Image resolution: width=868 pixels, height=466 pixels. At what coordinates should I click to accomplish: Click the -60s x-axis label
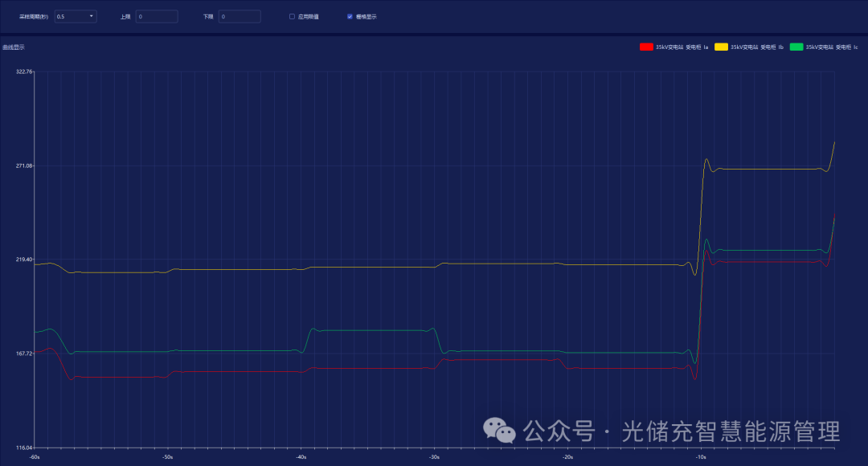coord(35,457)
